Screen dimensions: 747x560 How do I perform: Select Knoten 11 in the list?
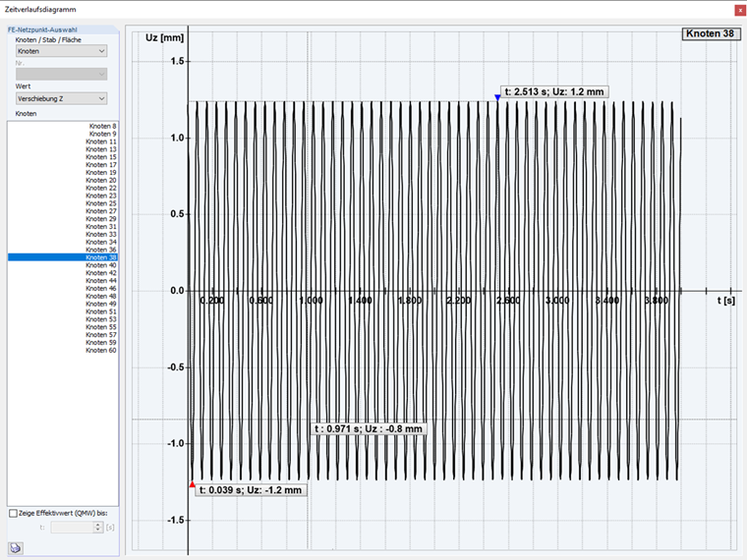pos(62,141)
